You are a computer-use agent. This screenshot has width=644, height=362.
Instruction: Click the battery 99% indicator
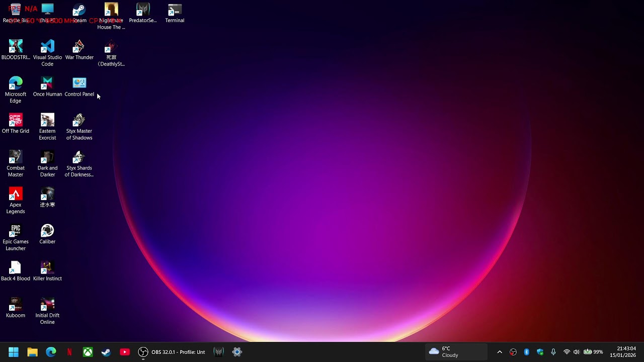point(593,352)
